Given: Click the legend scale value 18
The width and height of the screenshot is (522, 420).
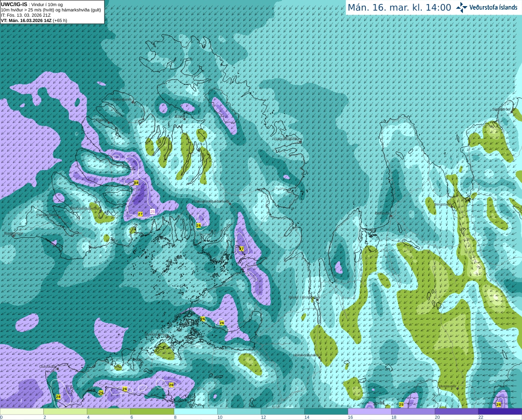Looking at the screenshot, I should click(x=394, y=417).
